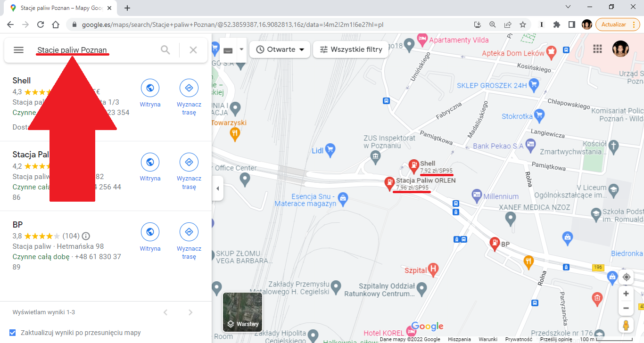Zoom in the map with plus
Viewport: 644px width, 343px height.
point(626,294)
